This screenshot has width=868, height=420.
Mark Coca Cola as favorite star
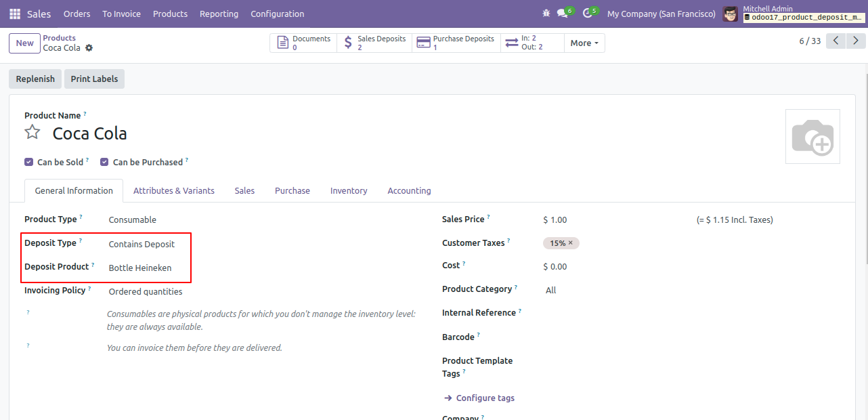tap(32, 132)
